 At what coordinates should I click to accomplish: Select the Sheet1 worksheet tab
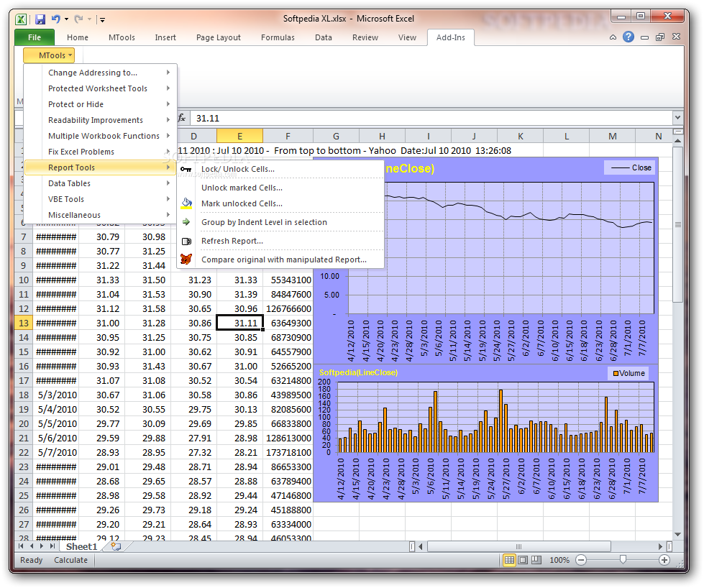[81, 546]
